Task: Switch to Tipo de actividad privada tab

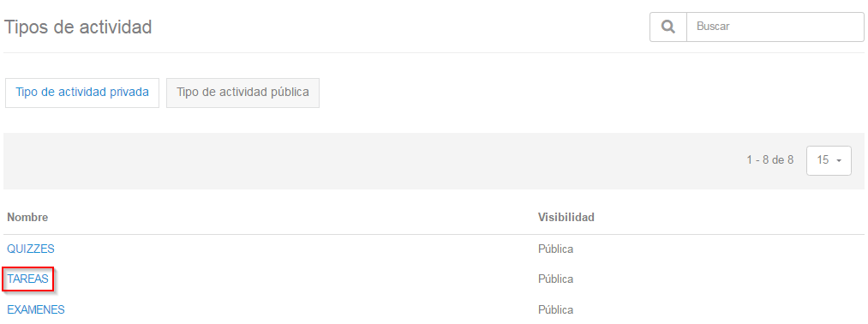Action: pos(82,93)
